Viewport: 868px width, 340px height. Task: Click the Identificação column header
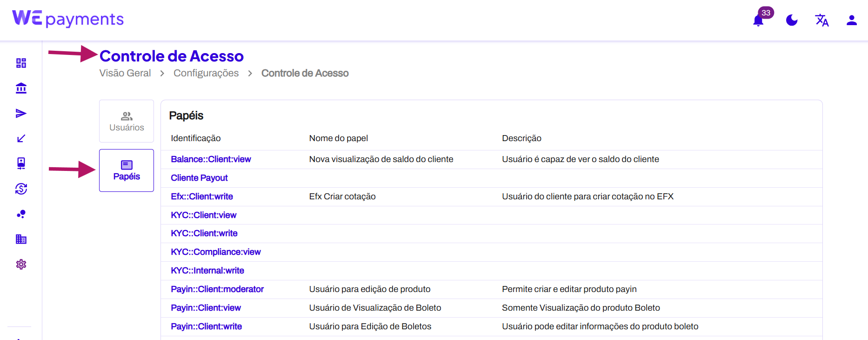click(x=196, y=138)
